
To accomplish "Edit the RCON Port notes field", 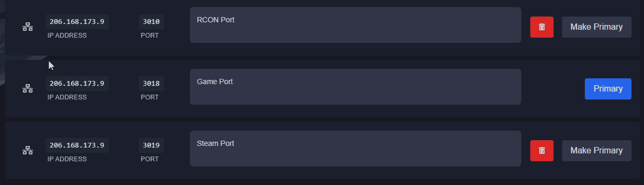I will tap(355, 25).
